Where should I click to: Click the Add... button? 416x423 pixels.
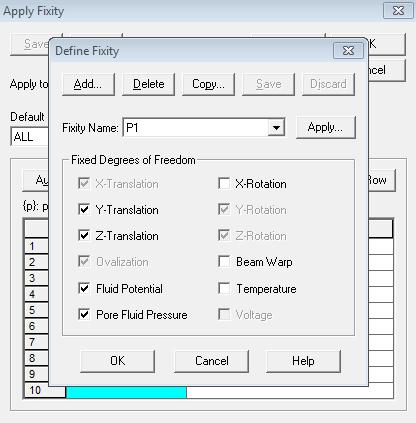(88, 84)
